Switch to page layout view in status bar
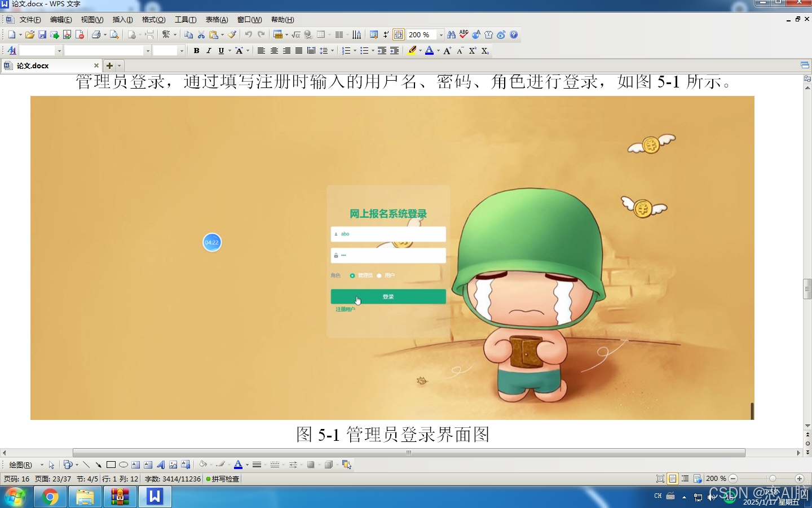Image resolution: width=812 pixels, height=508 pixels. click(x=673, y=479)
